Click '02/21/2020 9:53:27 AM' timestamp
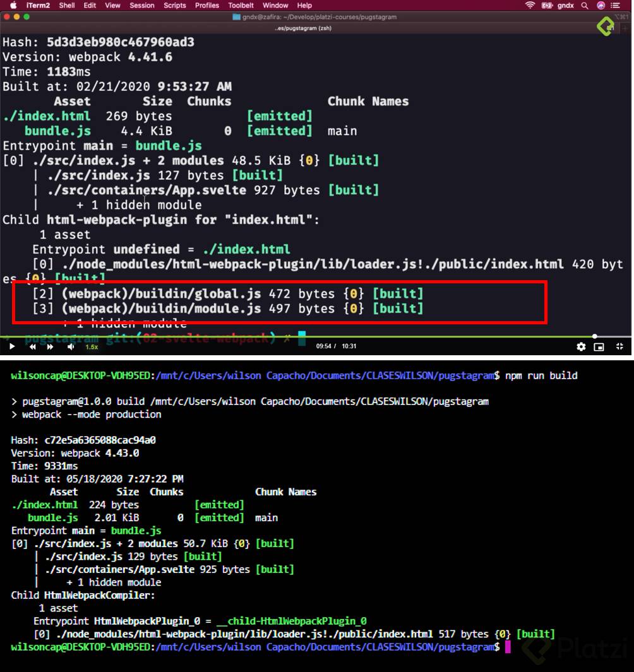This screenshot has height=672, width=634. point(154,86)
